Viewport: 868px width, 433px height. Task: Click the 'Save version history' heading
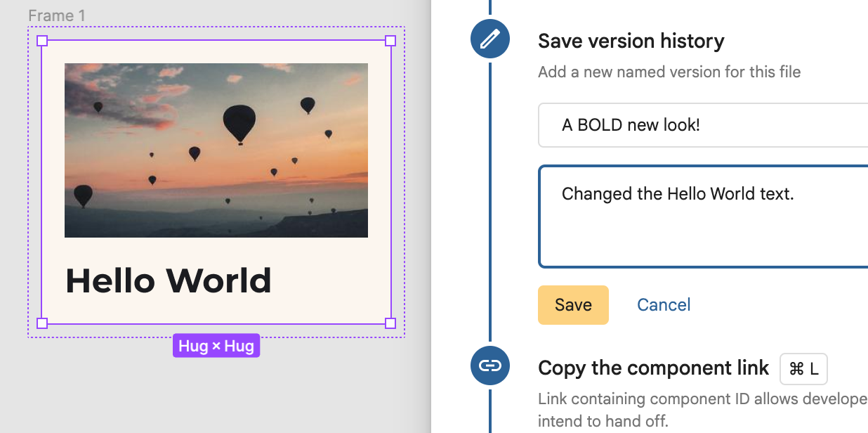[x=631, y=41]
